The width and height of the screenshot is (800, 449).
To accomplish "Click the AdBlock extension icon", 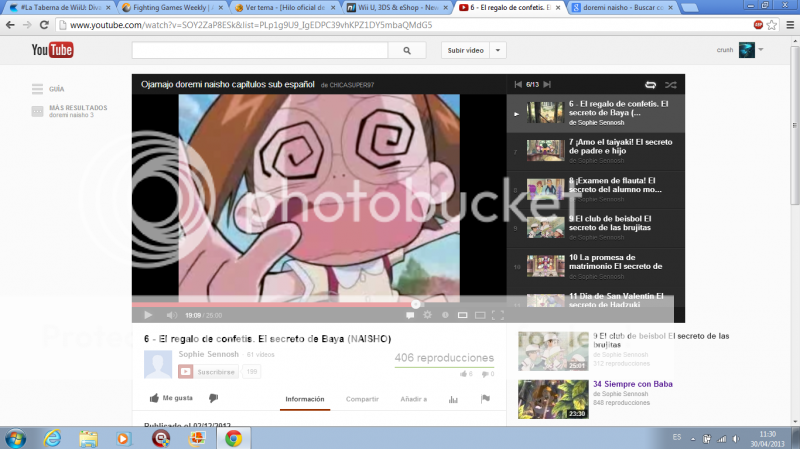I will [x=758, y=24].
